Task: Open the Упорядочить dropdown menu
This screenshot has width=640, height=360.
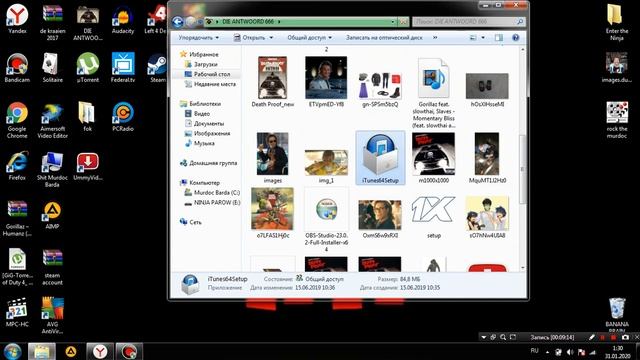Action: [199, 38]
